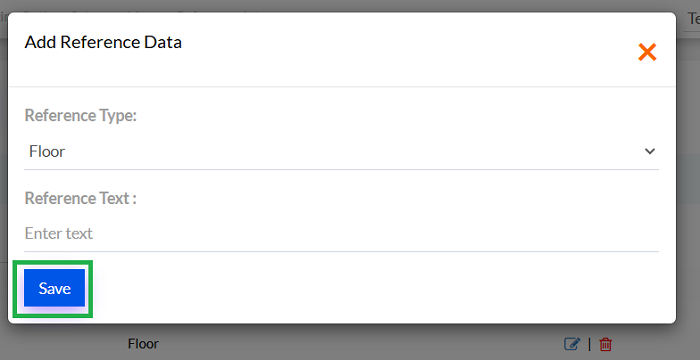Screen dimensions: 700x360
Task: Click the Reference Text label
Action: click(80, 198)
